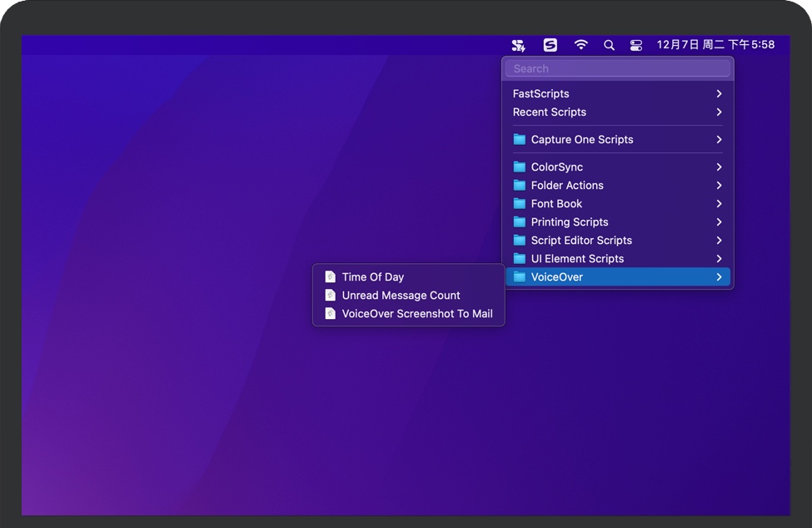The image size is (812, 528).
Task: Click the ColorSync folder icon
Action: pos(520,167)
